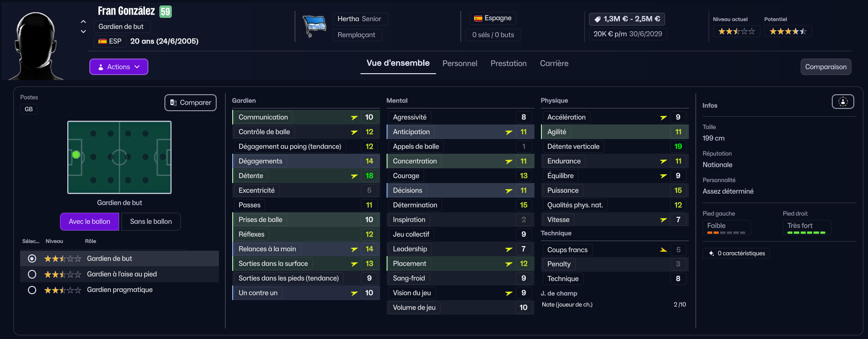Click the Coups francs declining arrow icon
868x339 pixels.
[663, 250]
